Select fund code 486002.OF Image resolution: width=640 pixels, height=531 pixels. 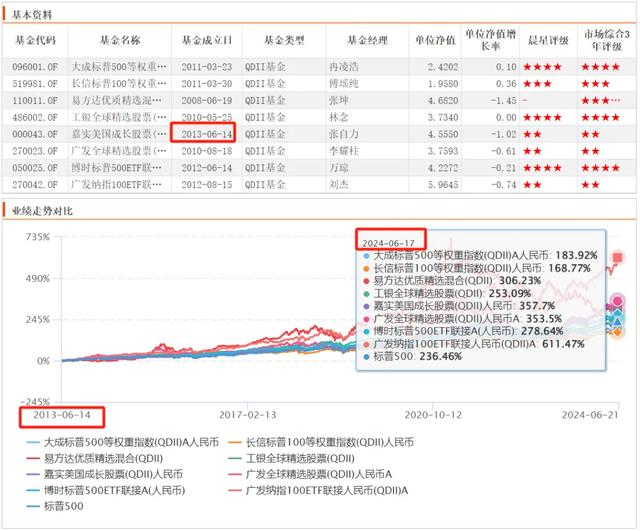35,118
